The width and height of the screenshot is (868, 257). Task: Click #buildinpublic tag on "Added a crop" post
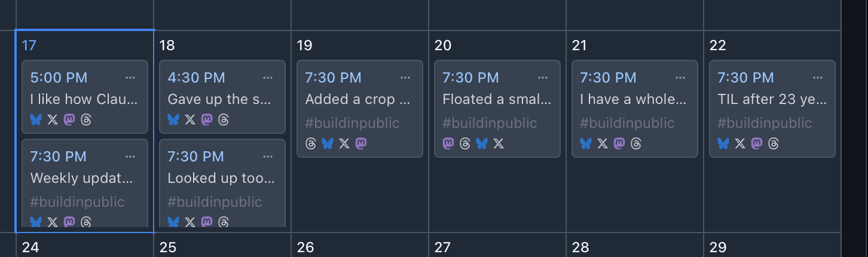pyautogui.click(x=352, y=123)
